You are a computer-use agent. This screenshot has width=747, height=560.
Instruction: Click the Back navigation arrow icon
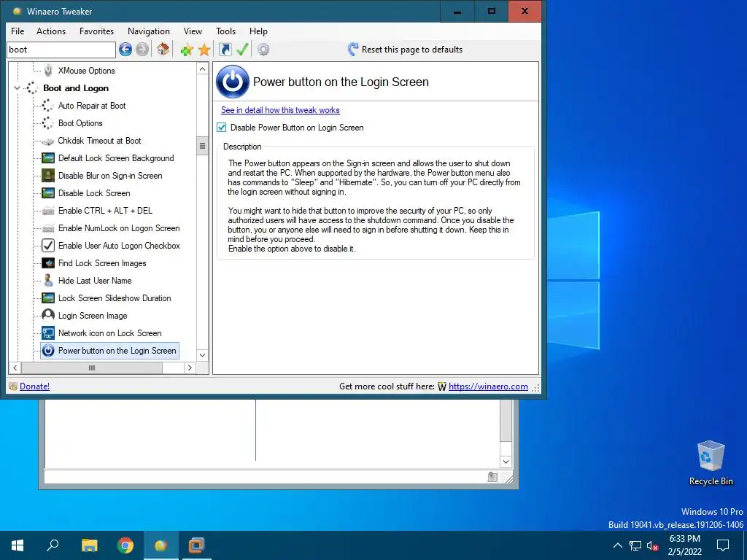point(125,49)
